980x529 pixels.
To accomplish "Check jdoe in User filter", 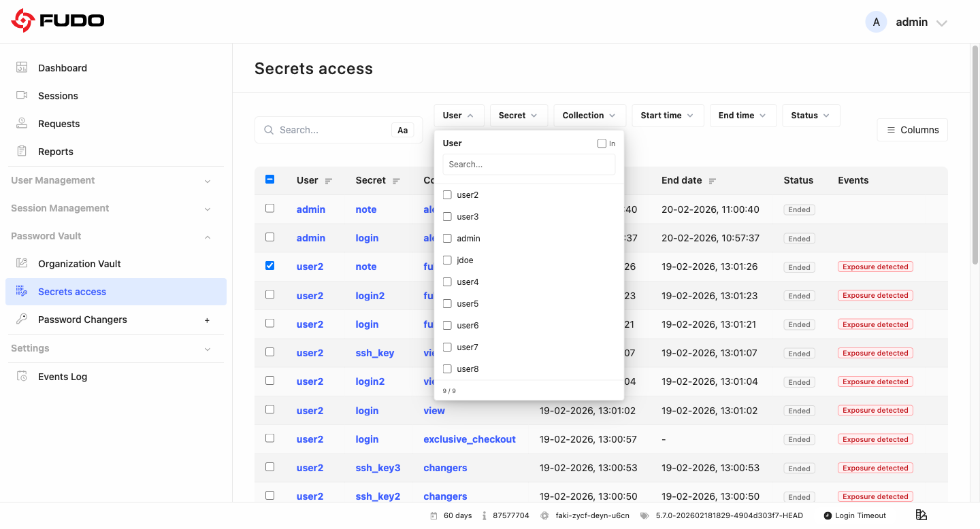I will [x=447, y=260].
